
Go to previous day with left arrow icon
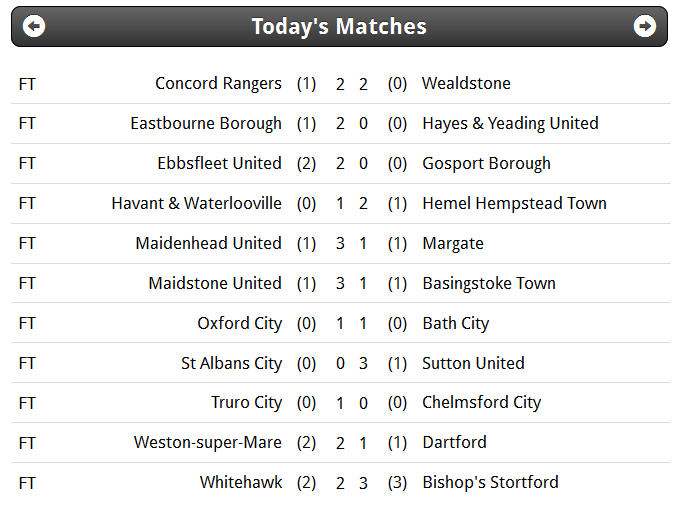pos(34,26)
